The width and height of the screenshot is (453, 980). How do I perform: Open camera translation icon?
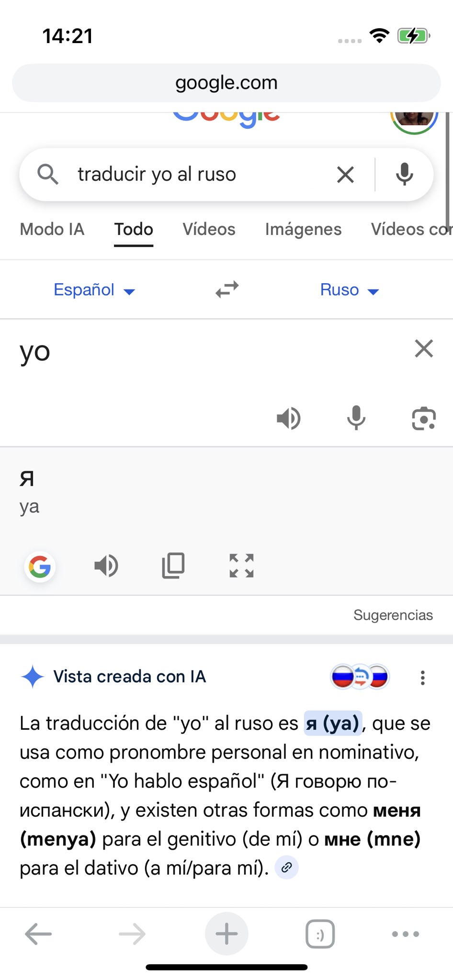pyautogui.click(x=424, y=418)
